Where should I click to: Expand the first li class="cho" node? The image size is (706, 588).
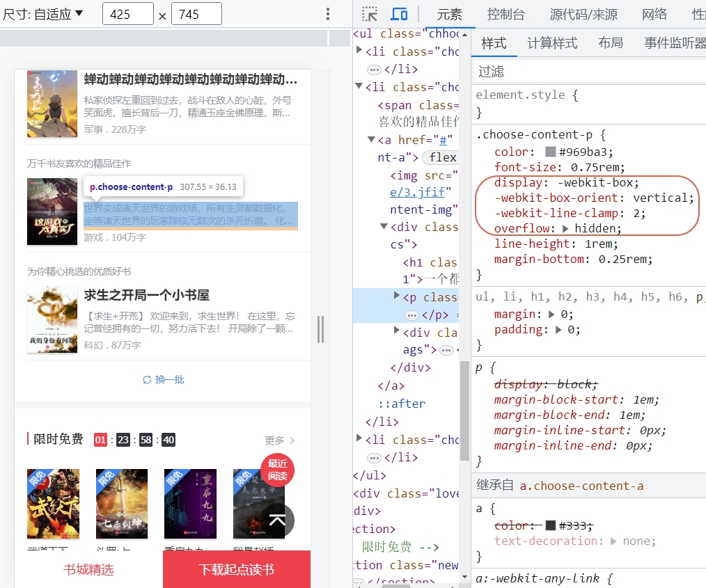point(359,49)
